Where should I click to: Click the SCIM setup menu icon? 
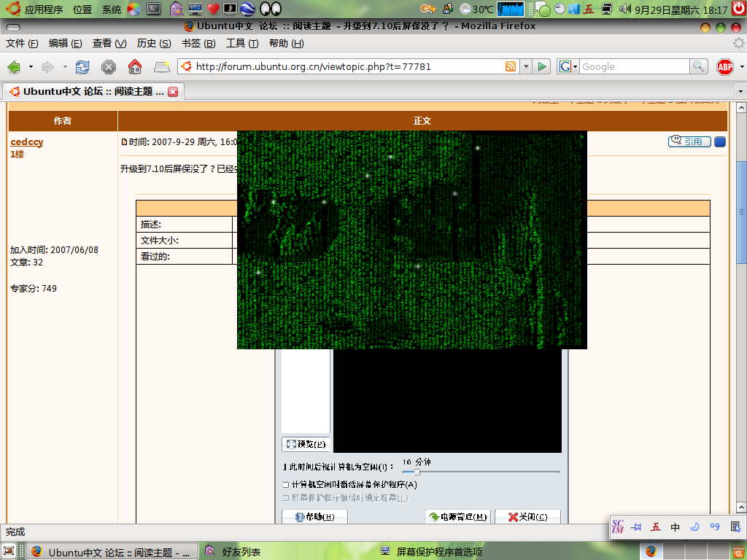(x=735, y=526)
